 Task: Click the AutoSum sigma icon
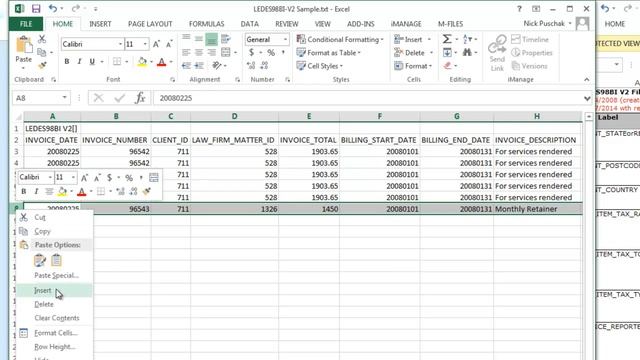click(447, 39)
